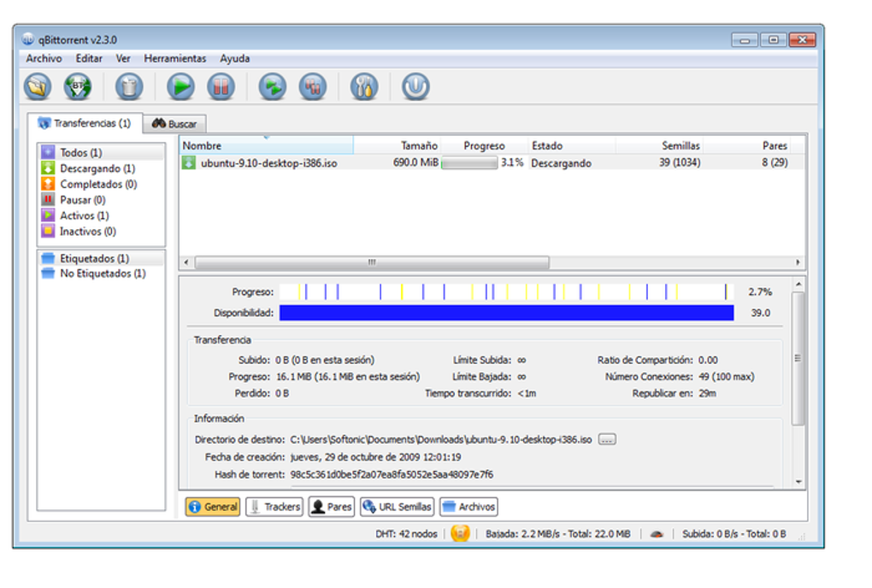Click the horizontal scrollbar thumb of transfer list

pyautogui.click(x=372, y=262)
